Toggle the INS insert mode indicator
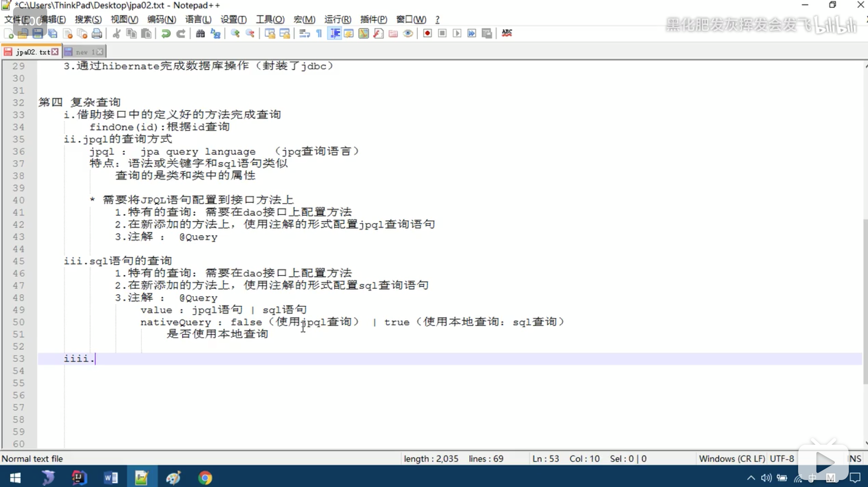 coord(854,459)
